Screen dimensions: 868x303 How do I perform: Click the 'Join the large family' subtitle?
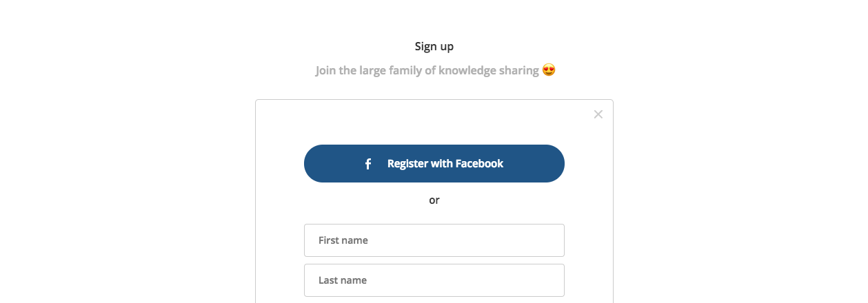pos(427,70)
